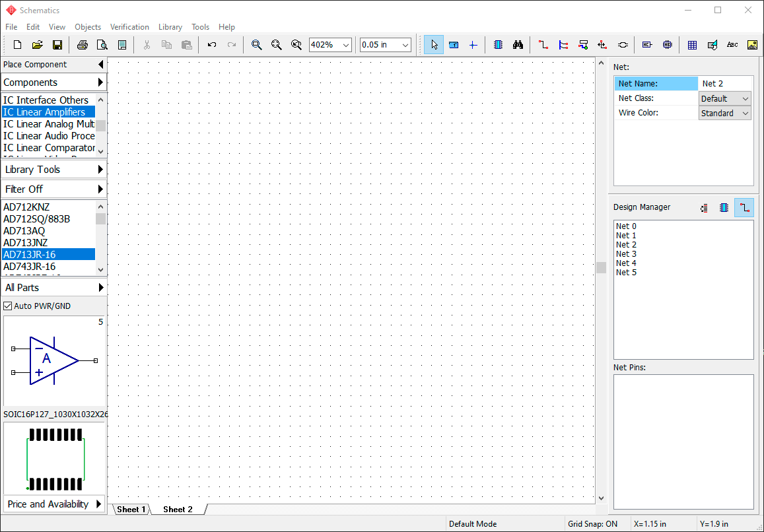Open the Verification menu
The height and width of the screenshot is (532, 764).
(129, 27)
